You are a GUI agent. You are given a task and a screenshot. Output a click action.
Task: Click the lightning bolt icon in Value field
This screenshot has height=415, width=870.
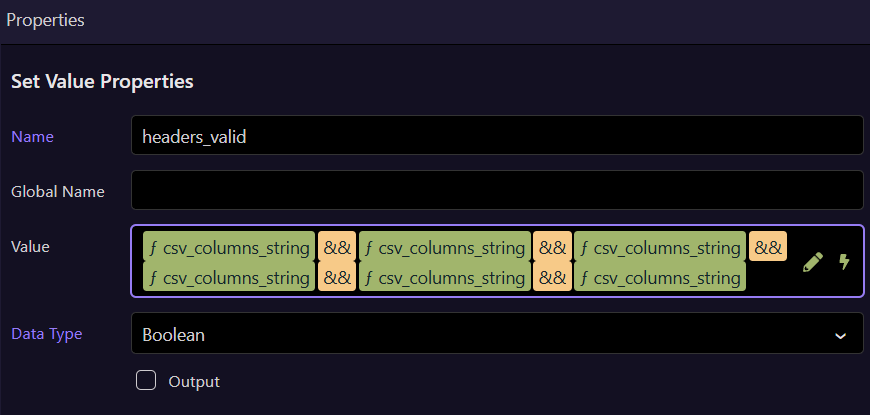844,262
